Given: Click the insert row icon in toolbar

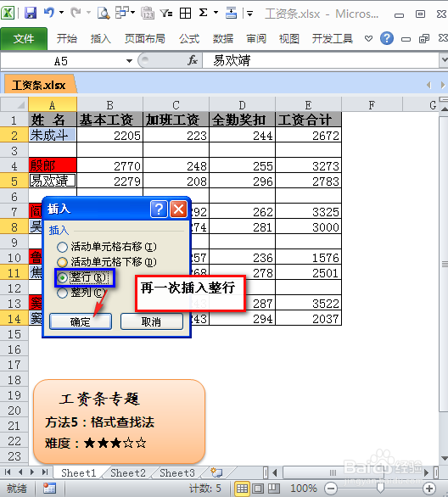Looking at the screenshot, I should [231, 13].
